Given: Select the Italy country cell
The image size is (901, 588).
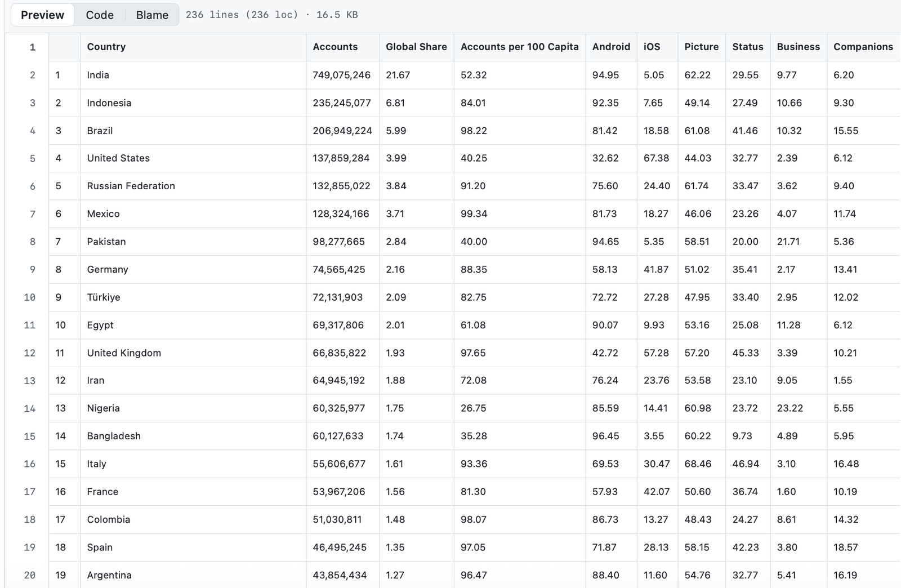Looking at the screenshot, I should pos(193,464).
